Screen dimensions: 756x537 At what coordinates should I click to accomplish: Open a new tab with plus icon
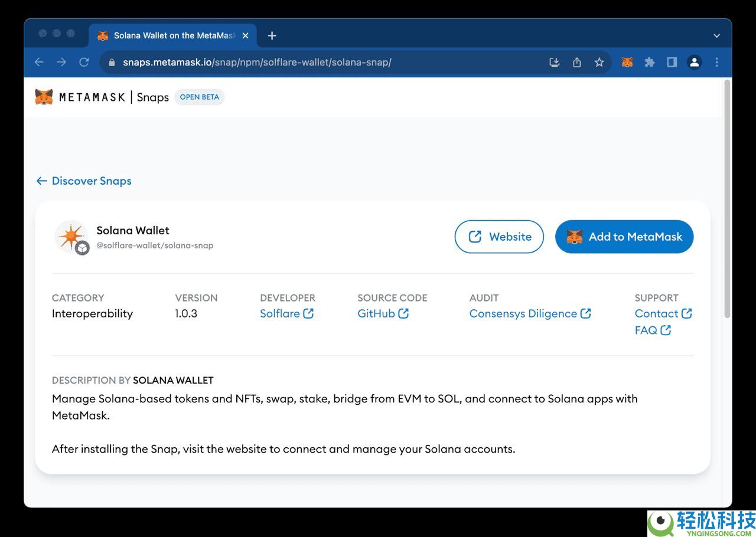[x=272, y=35]
